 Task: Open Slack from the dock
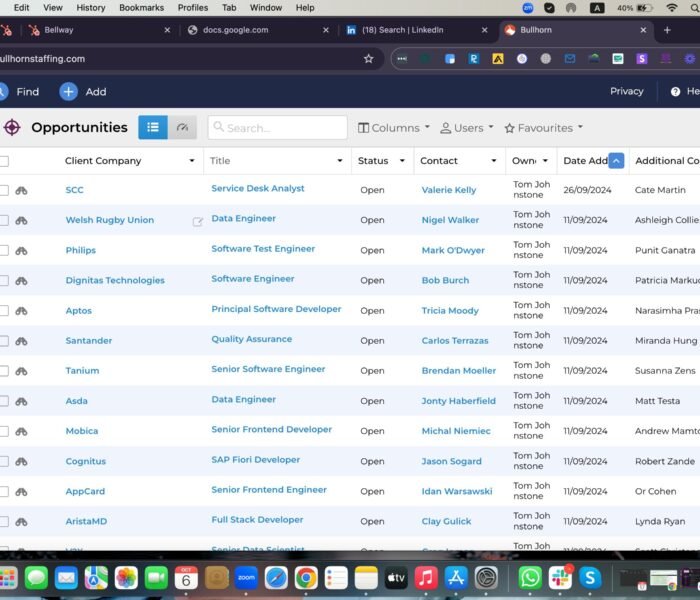pyautogui.click(x=560, y=578)
